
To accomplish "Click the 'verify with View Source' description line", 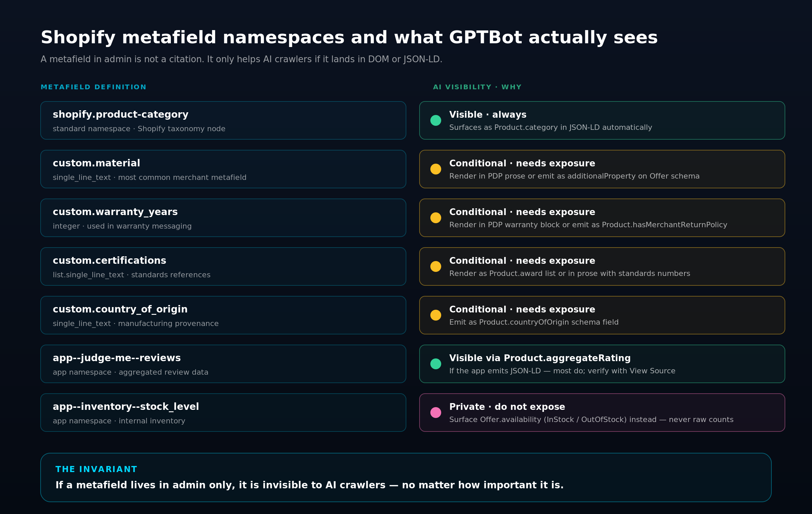I will click(x=562, y=371).
